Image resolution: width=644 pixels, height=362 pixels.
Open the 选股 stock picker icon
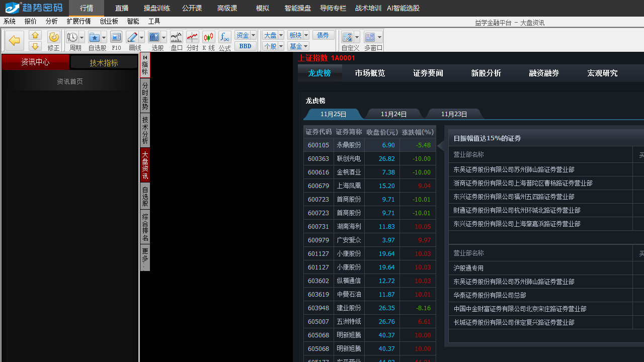point(154,37)
